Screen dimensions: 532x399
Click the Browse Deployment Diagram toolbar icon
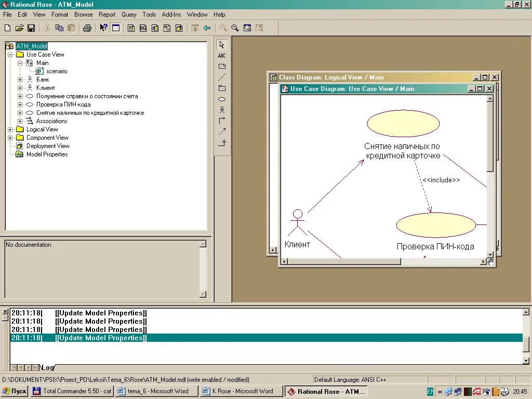pos(179,28)
